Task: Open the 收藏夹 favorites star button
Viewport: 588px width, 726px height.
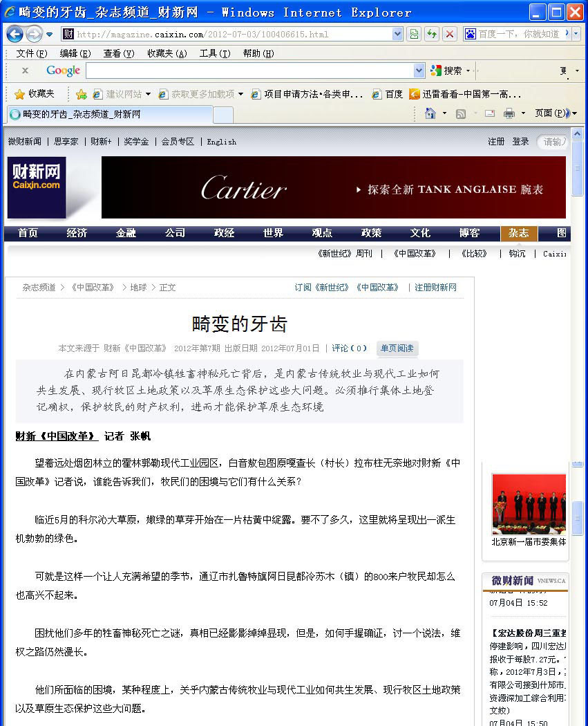Action: 35,94
